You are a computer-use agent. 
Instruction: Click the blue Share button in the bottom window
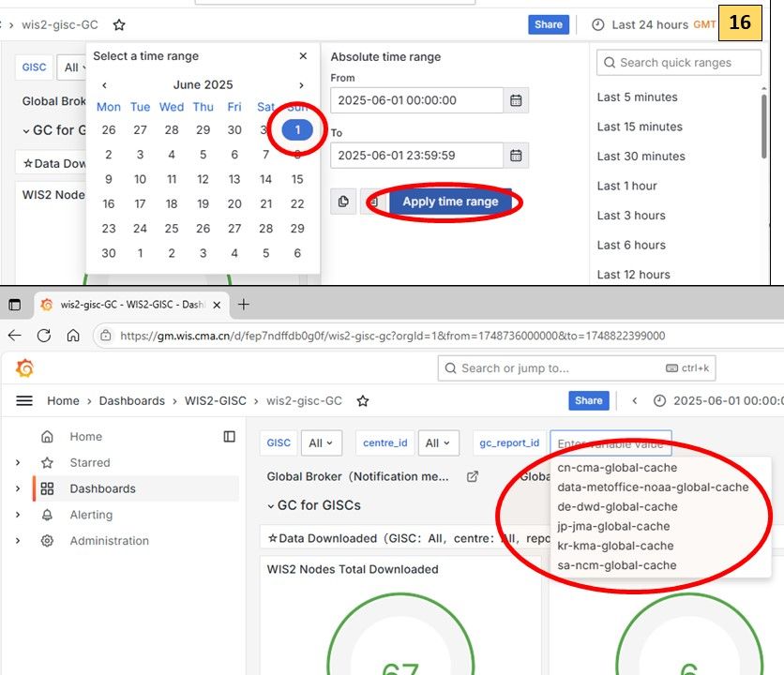pos(588,400)
